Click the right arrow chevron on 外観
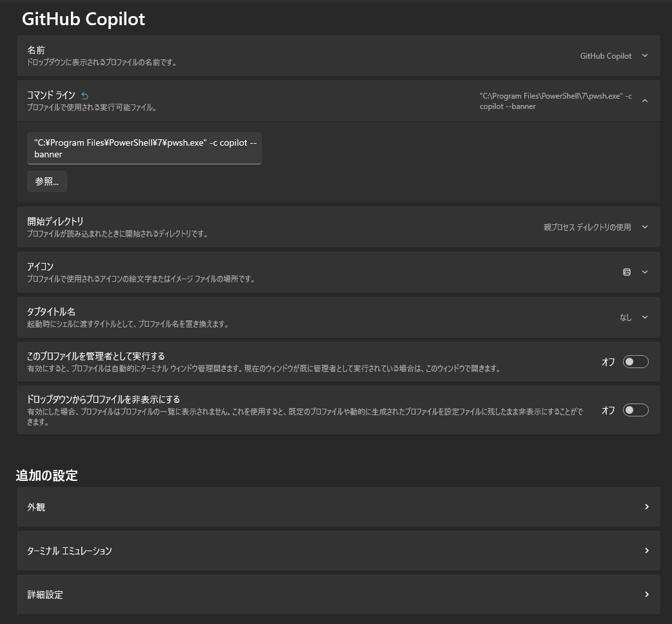This screenshot has height=624, width=672. 646,507
